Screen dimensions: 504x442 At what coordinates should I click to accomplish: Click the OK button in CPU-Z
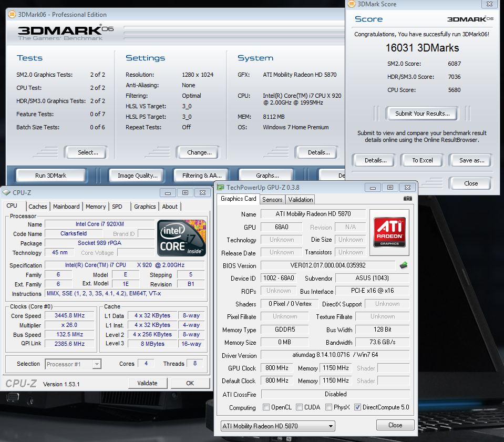190,383
